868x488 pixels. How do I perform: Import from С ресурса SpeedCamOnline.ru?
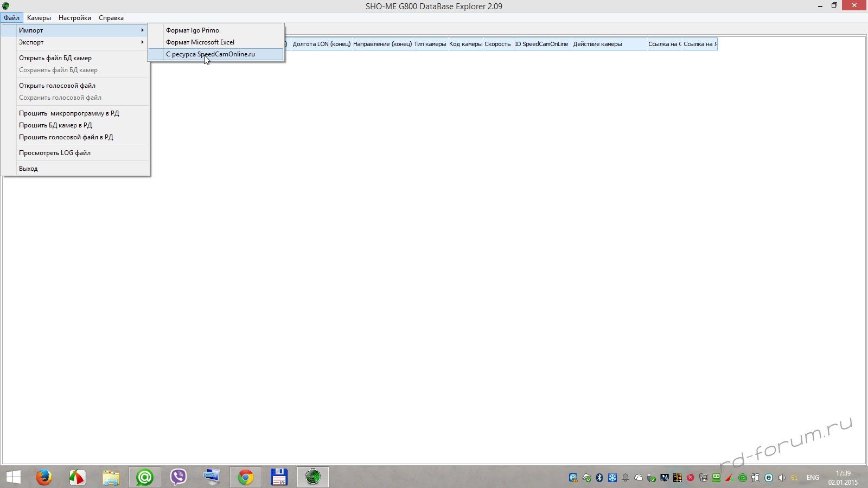216,54
